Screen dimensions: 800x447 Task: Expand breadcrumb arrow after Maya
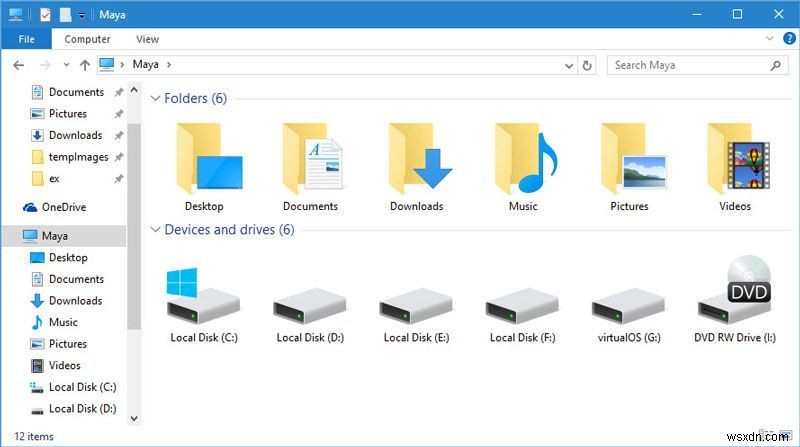coord(169,65)
